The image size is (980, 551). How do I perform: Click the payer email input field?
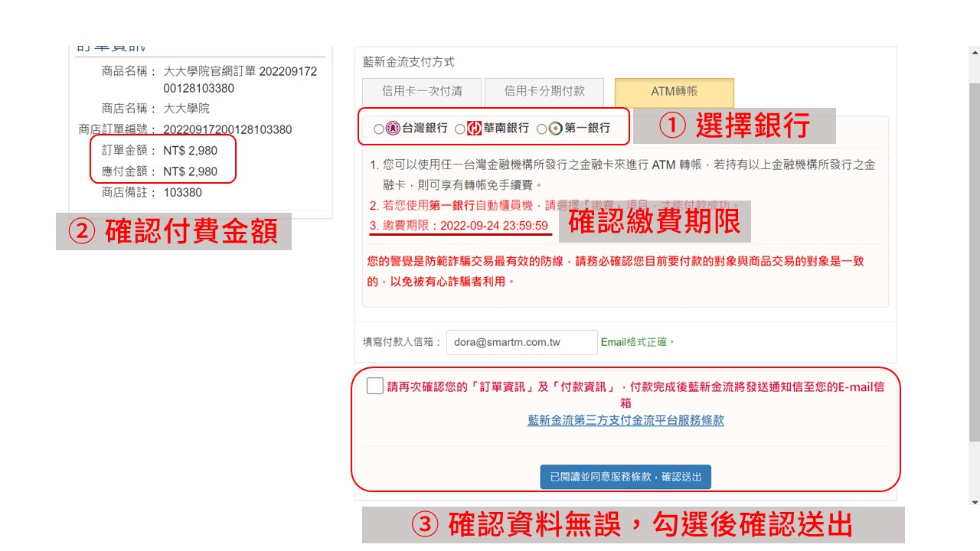tap(522, 342)
